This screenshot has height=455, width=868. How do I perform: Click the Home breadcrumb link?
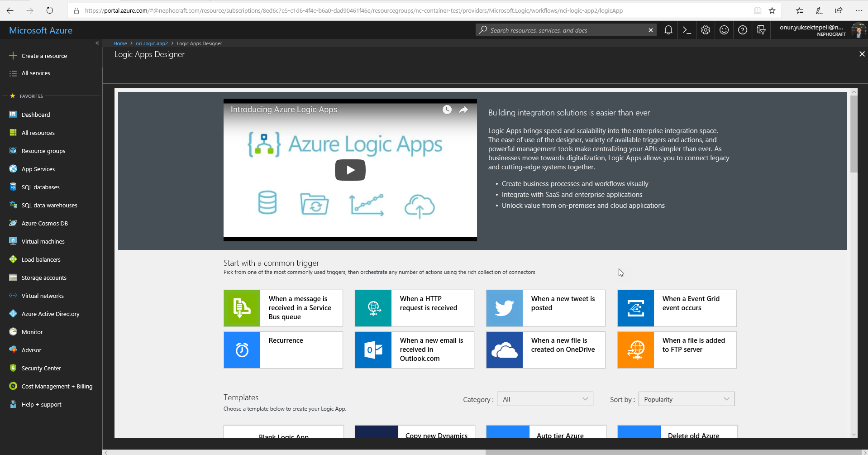(120, 43)
